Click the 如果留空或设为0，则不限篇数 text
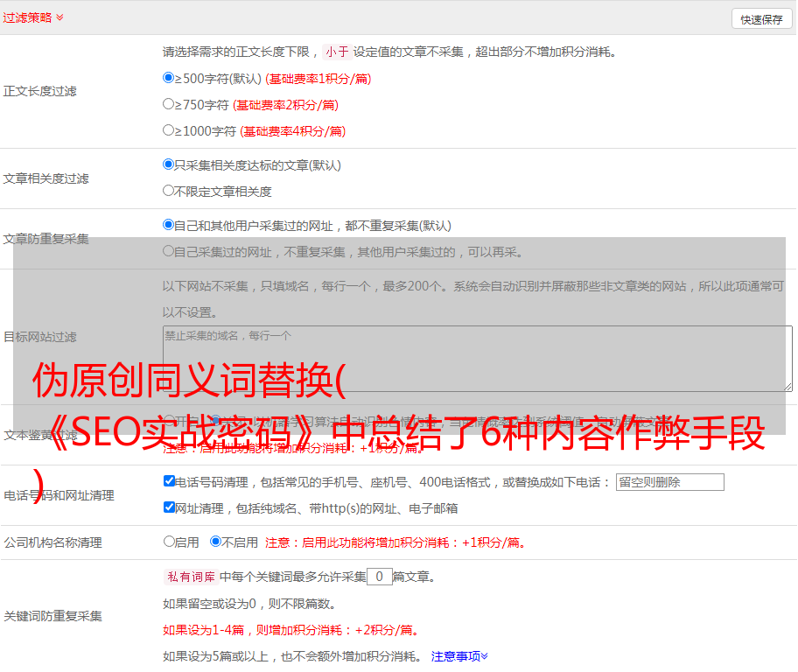798x672 pixels. [249, 604]
